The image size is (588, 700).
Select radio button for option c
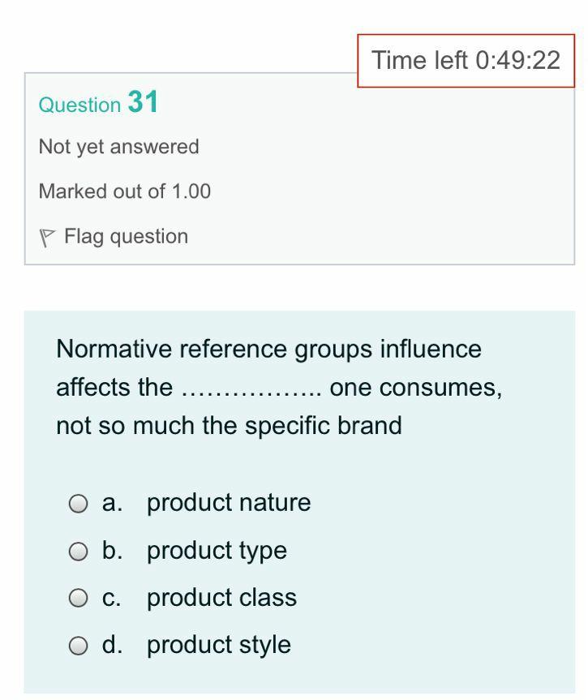pyautogui.click(x=79, y=598)
